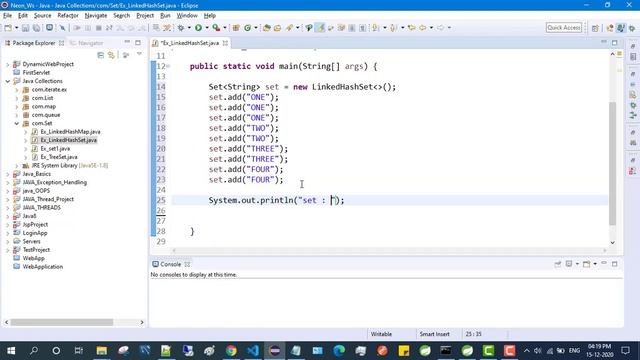640x360 pixels.
Task: Click the editor vertical scrollbar
Action: [612, 163]
